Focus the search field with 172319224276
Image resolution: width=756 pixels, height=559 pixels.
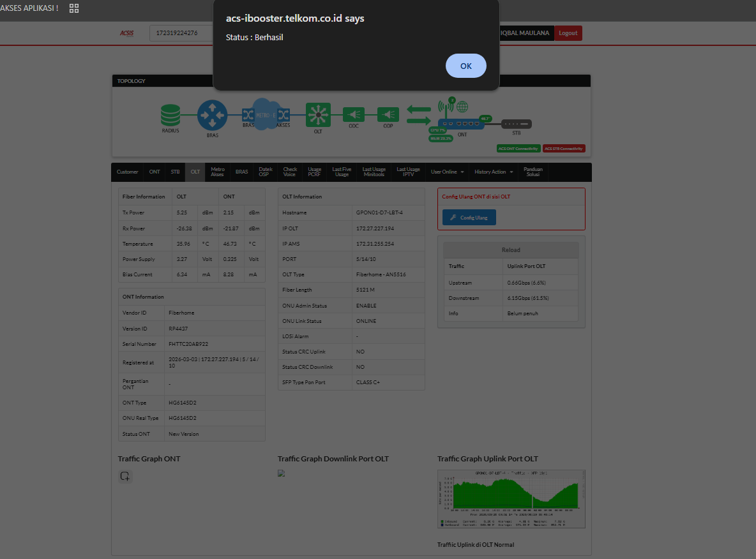click(181, 33)
